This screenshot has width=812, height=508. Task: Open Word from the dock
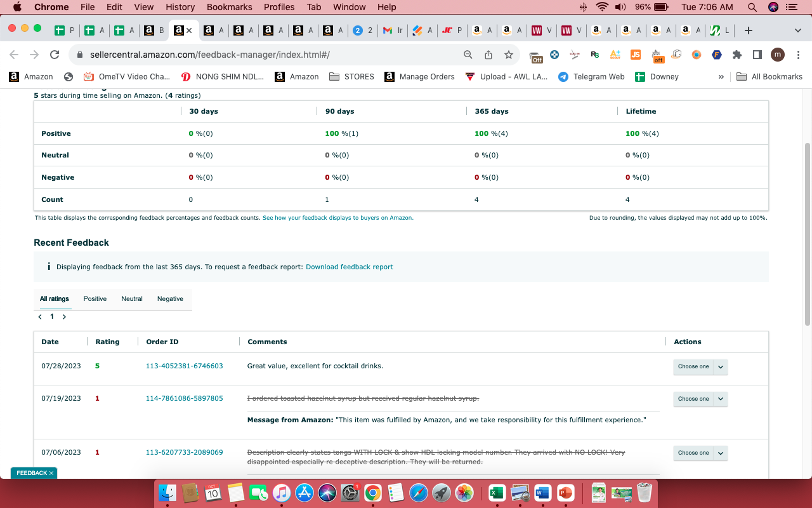tap(542, 492)
